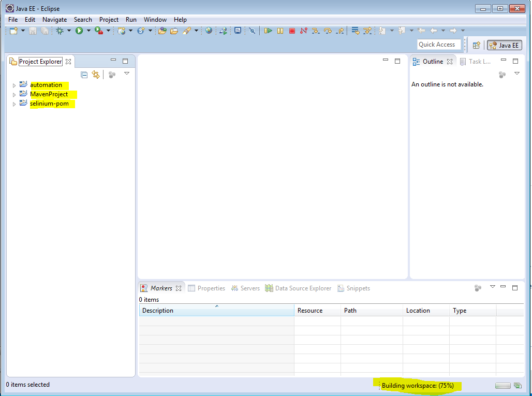Click the New Dynamic Web Project icon
Viewport: 532px width, 396px height.
pos(122,31)
